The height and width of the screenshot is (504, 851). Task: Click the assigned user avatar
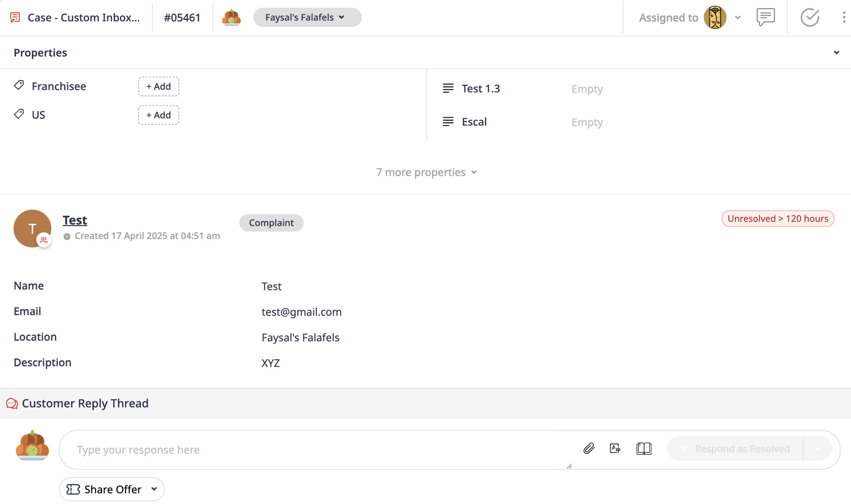point(715,17)
